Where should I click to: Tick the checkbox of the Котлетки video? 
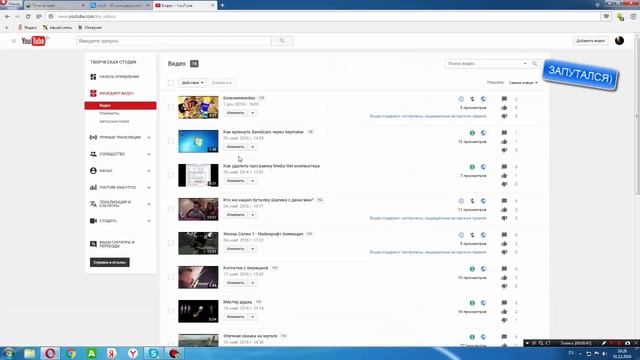[171, 277]
